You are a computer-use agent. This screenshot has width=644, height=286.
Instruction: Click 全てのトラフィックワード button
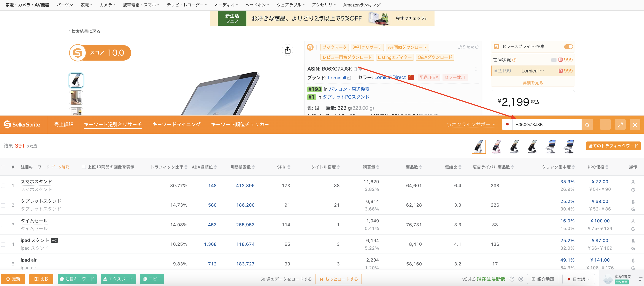613,146
